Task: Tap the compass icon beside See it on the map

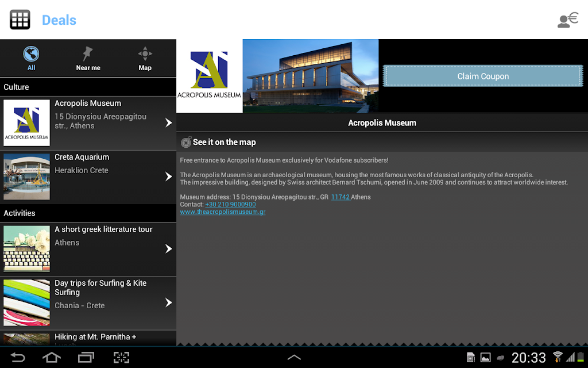Action: click(186, 142)
